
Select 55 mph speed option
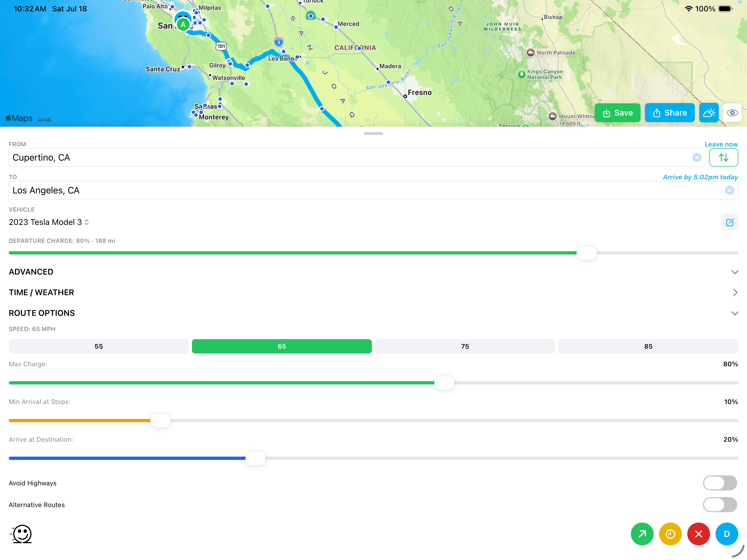click(x=99, y=346)
